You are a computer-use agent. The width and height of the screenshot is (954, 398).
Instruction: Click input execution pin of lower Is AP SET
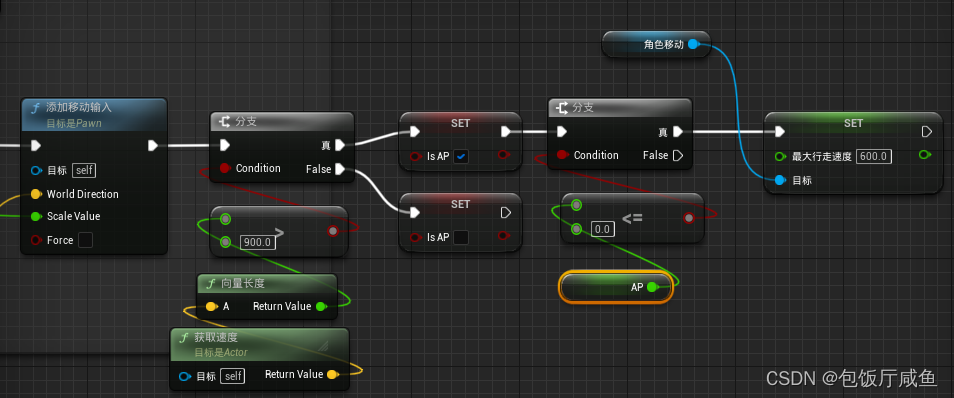pos(414,212)
